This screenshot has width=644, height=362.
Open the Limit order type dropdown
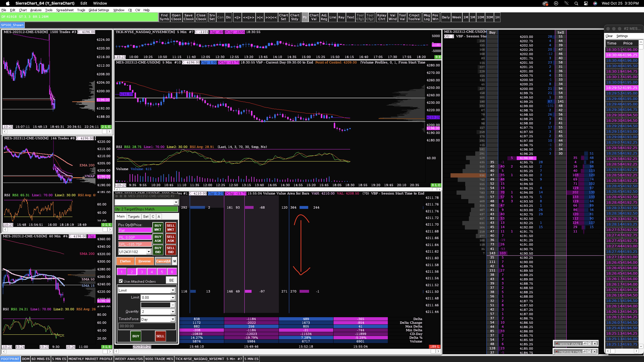pyautogui.click(x=172, y=290)
